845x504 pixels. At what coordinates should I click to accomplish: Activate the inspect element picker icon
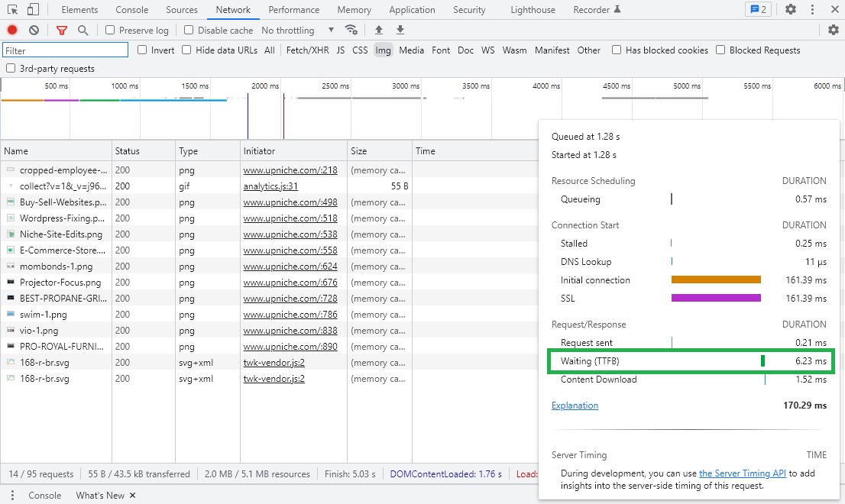pyautogui.click(x=13, y=10)
